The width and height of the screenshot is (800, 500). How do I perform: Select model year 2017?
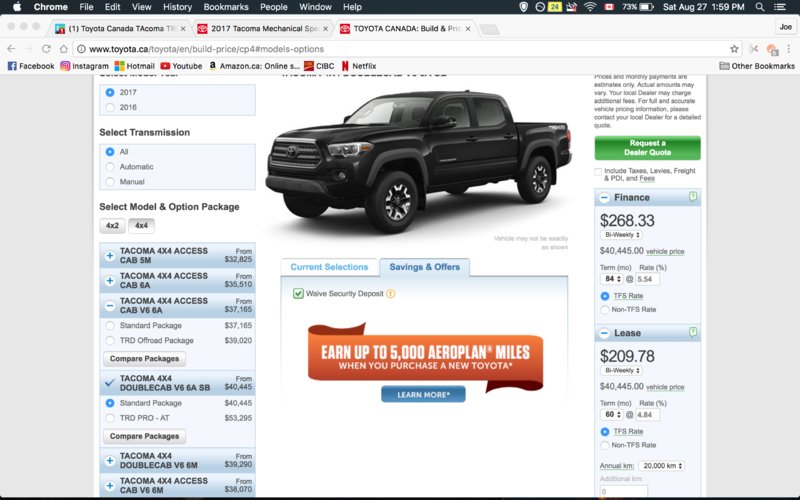[110, 92]
